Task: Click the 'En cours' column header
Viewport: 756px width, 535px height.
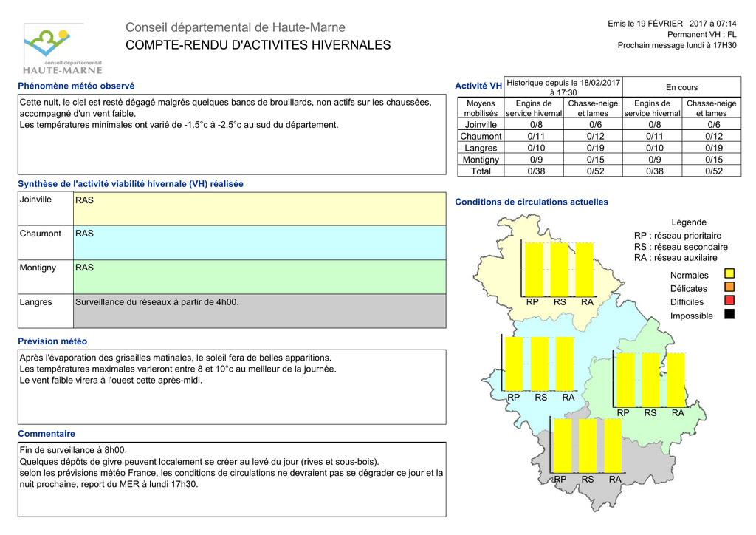Action: coord(681,87)
